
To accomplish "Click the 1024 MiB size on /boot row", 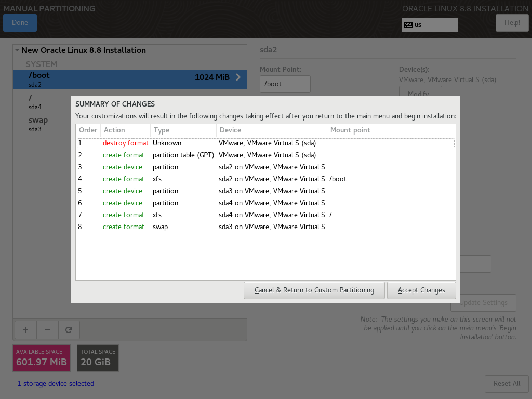I will click(x=212, y=77).
